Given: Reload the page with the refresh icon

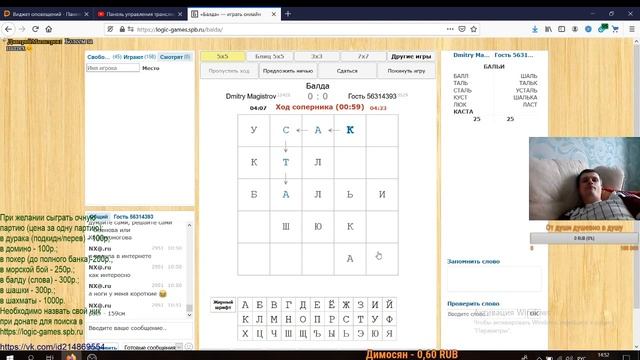Looking at the screenshot, I should [x=36, y=29].
